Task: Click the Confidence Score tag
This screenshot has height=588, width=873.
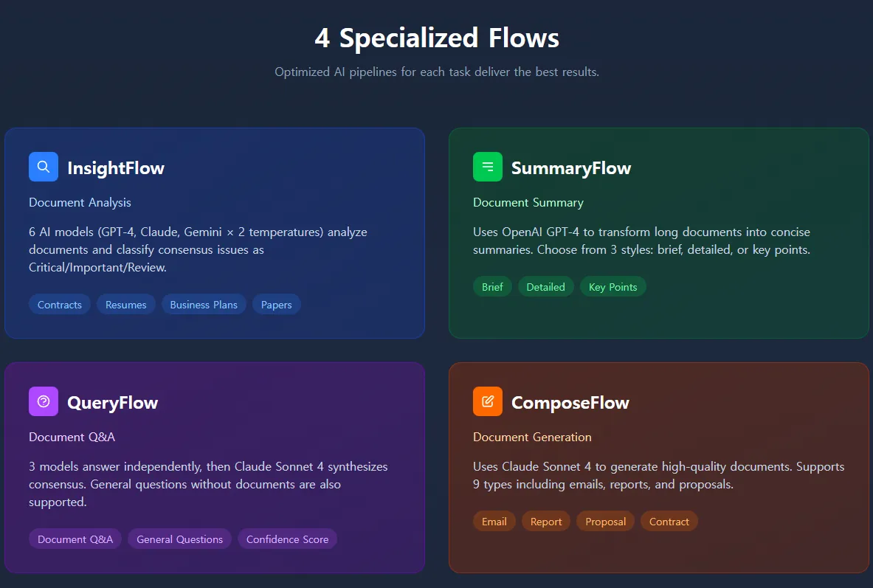Action: pyautogui.click(x=287, y=539)
